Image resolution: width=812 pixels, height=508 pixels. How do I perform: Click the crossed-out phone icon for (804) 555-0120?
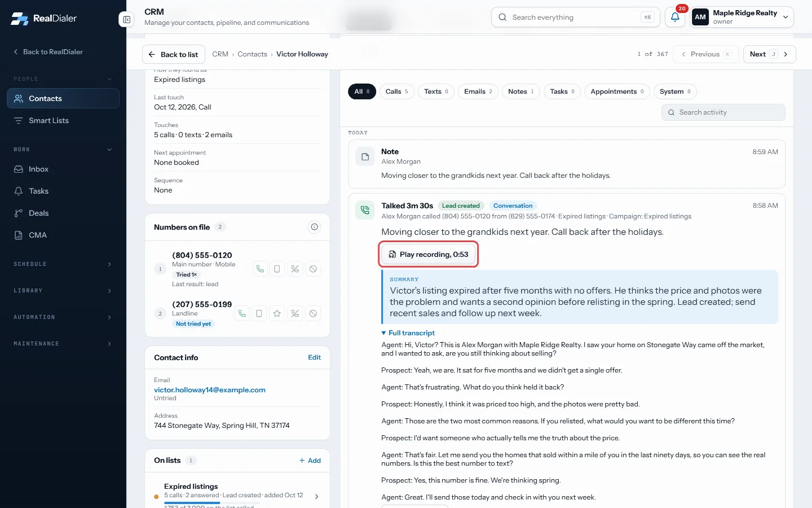pos(295,269)
